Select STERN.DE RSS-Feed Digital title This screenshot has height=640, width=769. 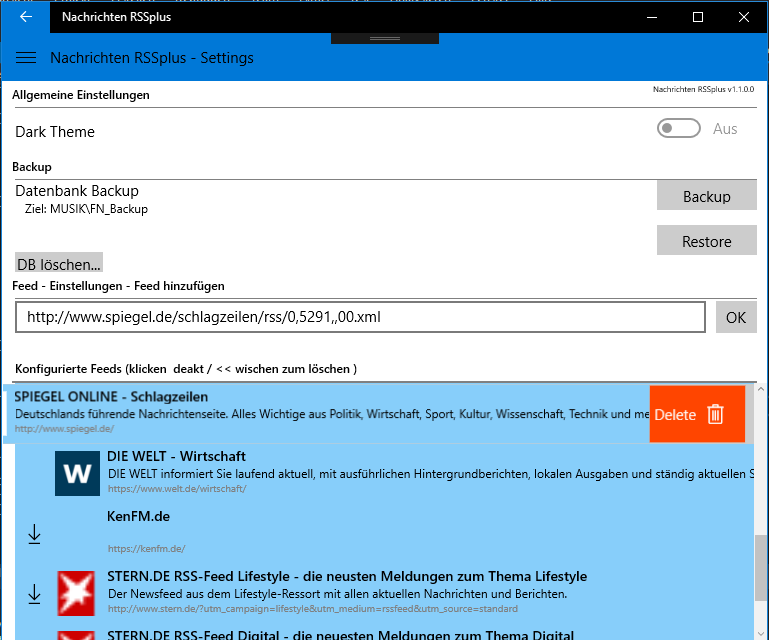[340, 635]
